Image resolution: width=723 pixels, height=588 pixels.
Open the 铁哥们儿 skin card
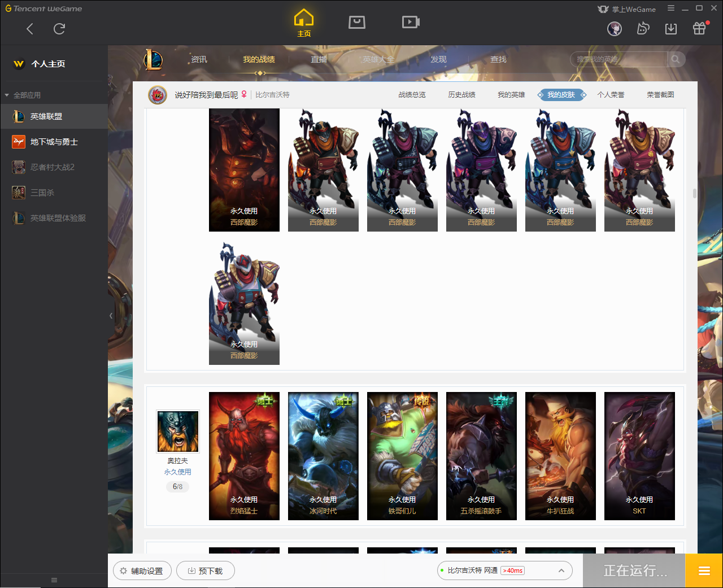[402, 456]
